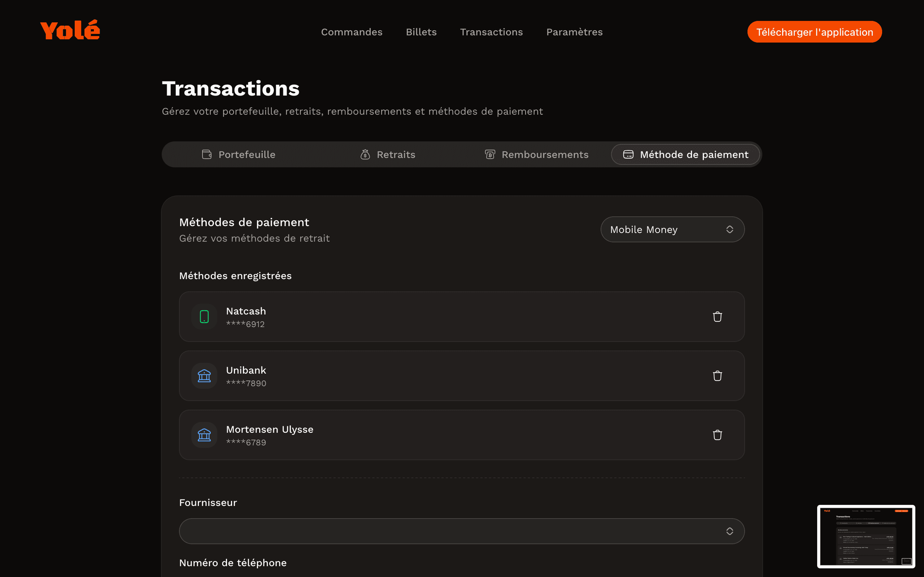Open the Billets navigation link
Image resolution: width=924 pixels, height=577 pixels.
coord(421,32)
